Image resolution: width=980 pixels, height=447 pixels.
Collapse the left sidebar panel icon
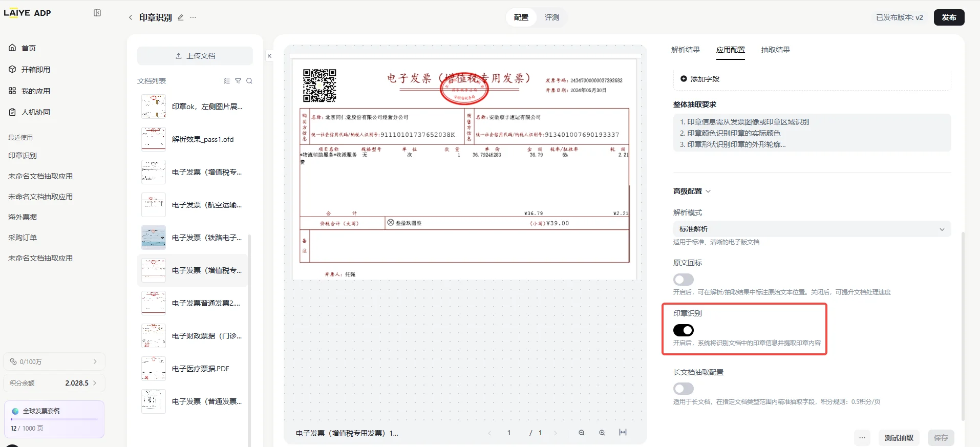point(97,13)
